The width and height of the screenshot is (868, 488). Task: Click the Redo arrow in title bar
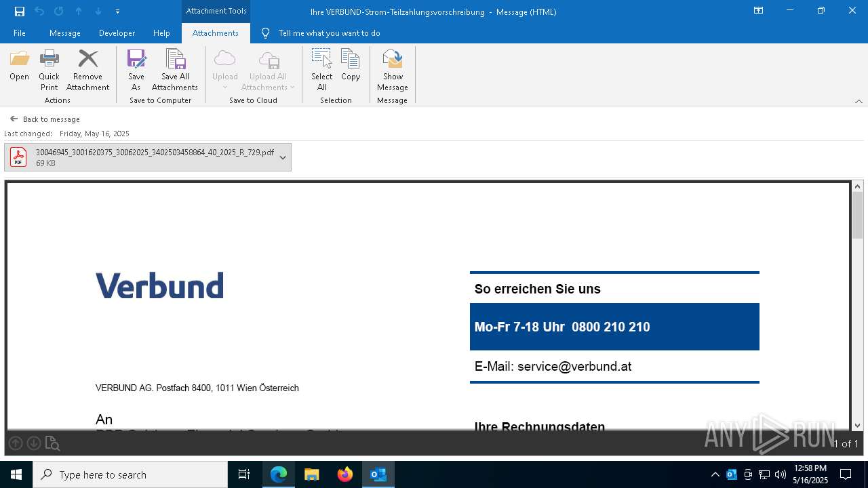tap(58, 12)
